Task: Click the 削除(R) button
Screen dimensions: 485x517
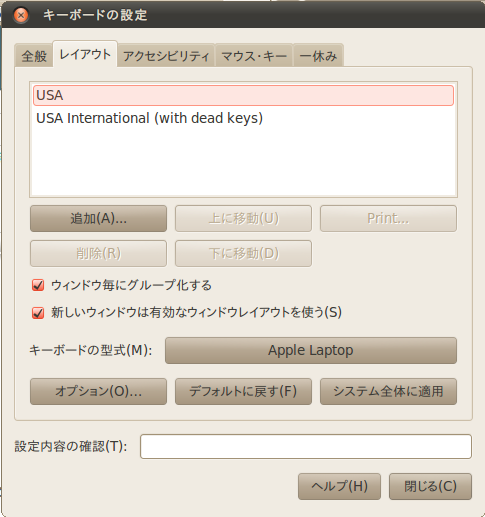Action: coord(98,254)
